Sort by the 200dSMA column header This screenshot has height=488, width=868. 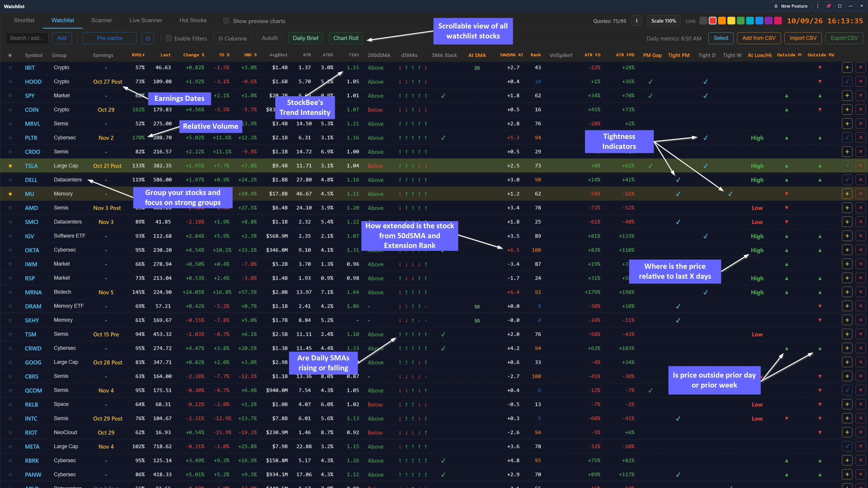[x=379, y=55]
